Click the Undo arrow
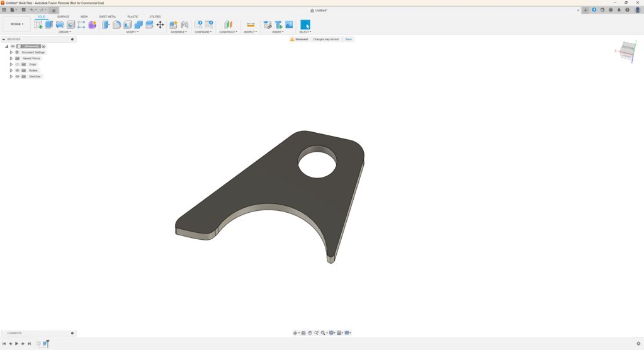 (32, 10)
